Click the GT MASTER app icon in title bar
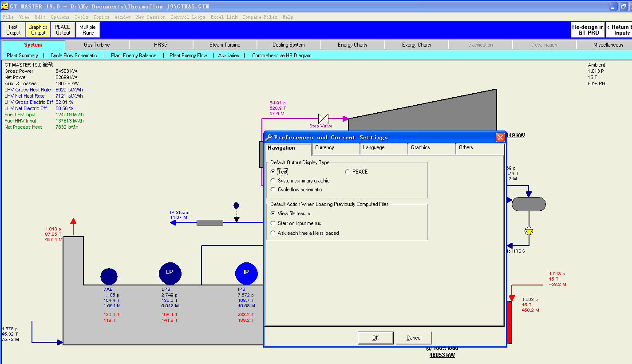Viewport: 632px width, 364px height. [4, 7]
